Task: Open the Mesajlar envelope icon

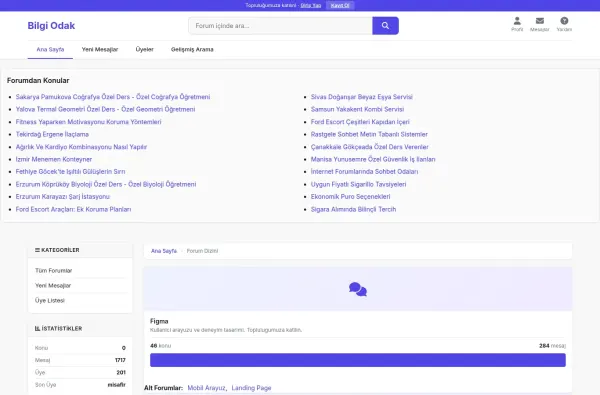Action: tap(540, 21)
